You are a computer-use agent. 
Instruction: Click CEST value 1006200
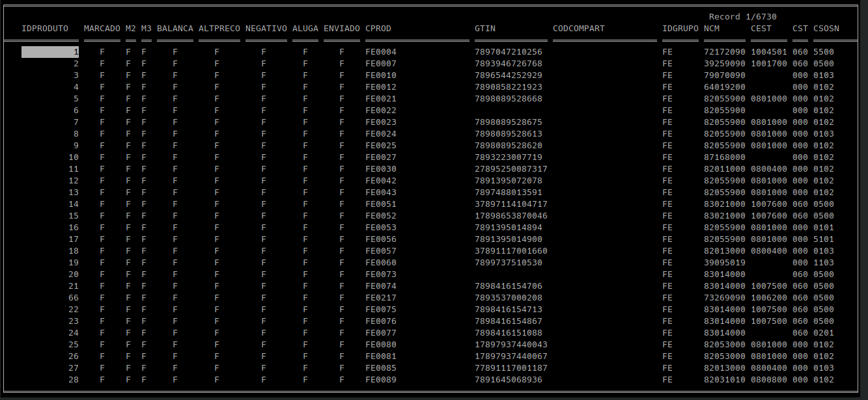769,298
